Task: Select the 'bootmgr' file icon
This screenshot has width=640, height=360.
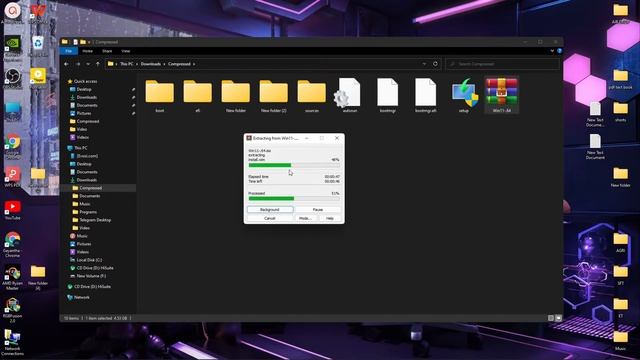Action: [387, 92]
